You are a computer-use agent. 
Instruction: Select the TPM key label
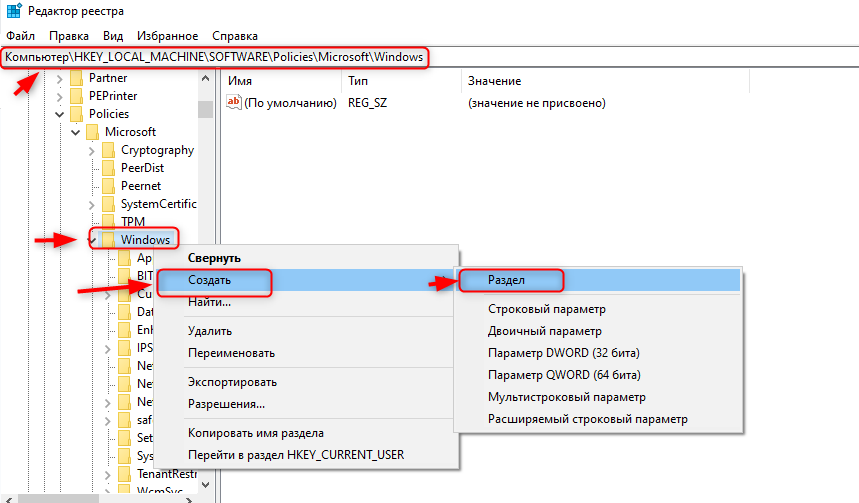pyautogui.click(x=133, y=222)
